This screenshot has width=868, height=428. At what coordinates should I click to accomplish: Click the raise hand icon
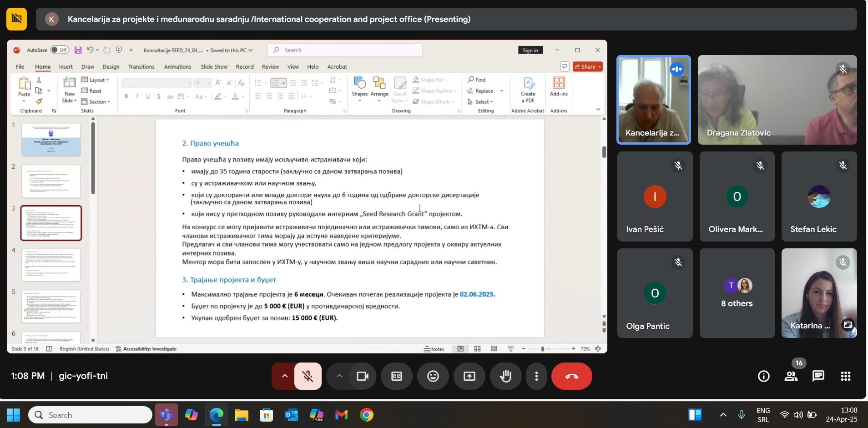(505, 376)
